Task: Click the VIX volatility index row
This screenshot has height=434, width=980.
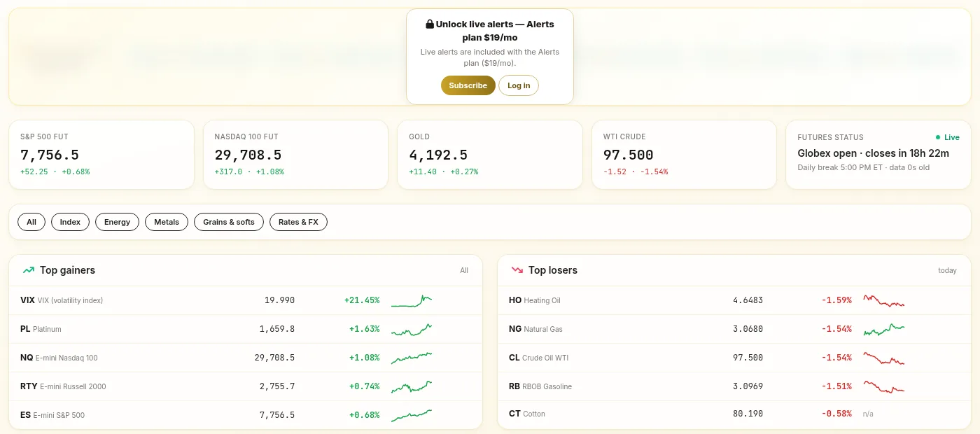Action: coord(246,300)
